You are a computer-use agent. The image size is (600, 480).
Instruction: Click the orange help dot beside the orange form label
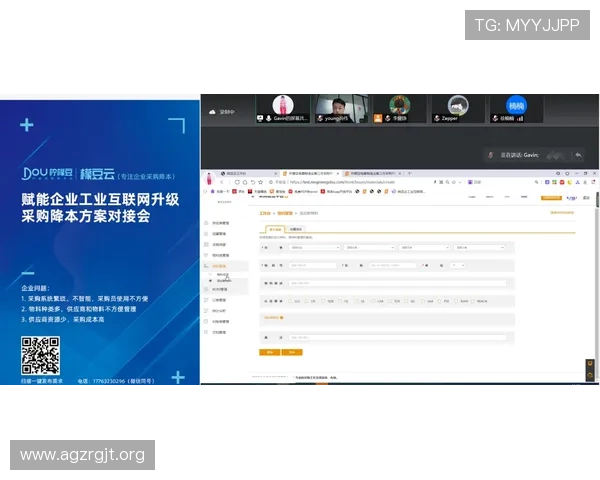point(282,318)
